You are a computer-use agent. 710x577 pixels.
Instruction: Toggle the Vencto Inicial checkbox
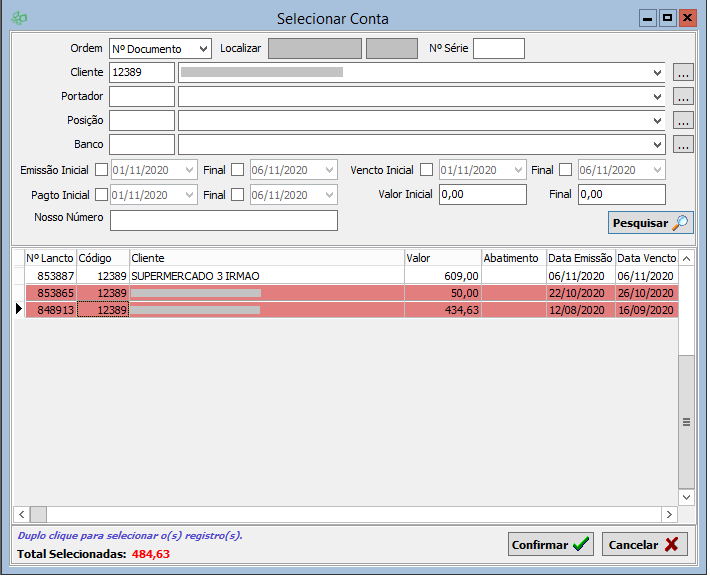(427, 170)
